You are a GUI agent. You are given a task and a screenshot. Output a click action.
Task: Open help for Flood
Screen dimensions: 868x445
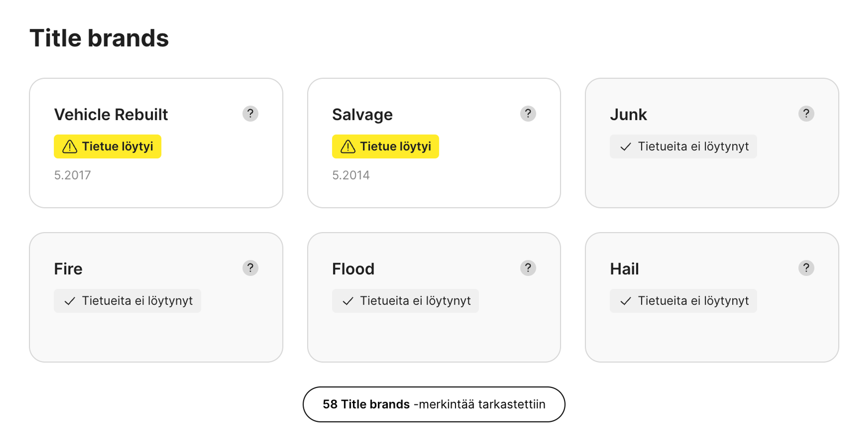point(528,268)
